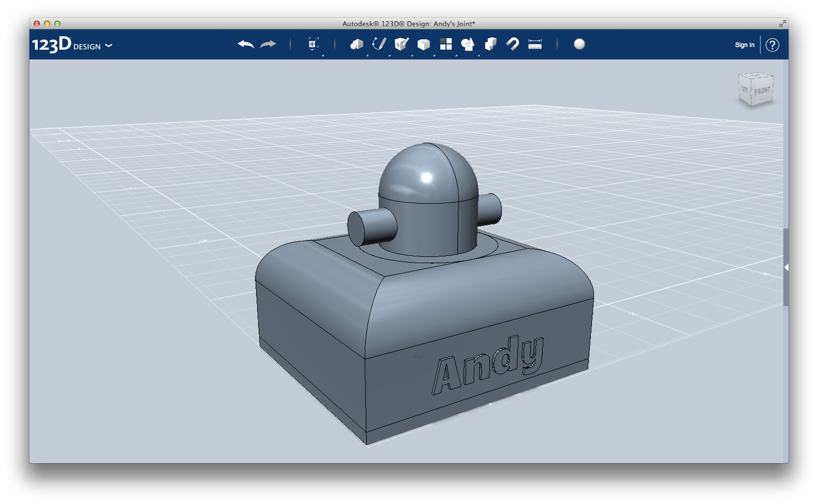Select the Sketch pencil tool

[379, 44]
